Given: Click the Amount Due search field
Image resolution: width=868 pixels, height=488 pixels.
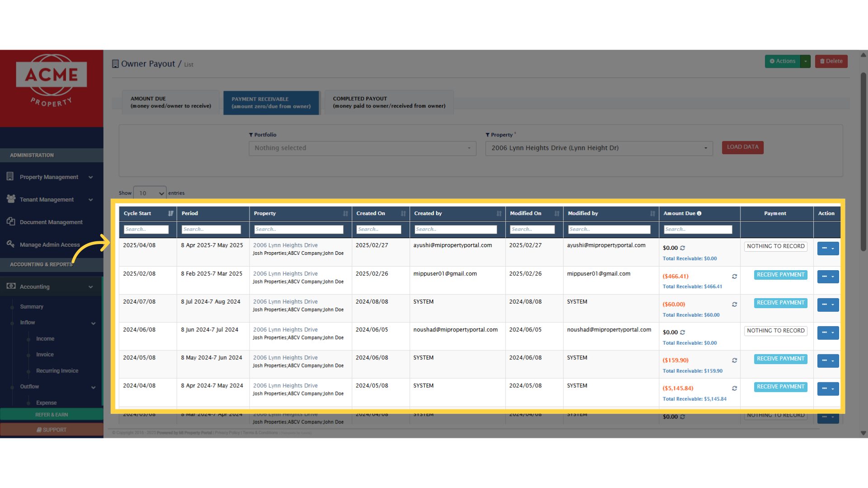Looking at the screenshot, I should 698,230.
